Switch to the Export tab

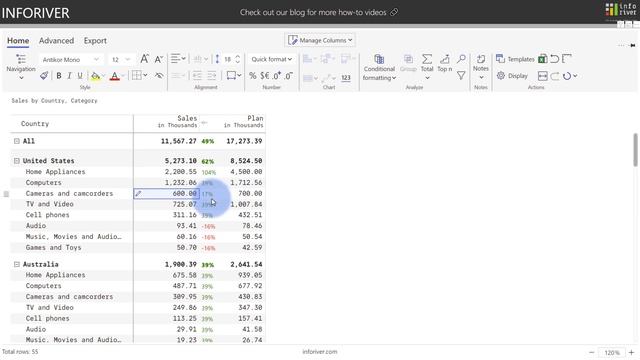pos(95,41)
